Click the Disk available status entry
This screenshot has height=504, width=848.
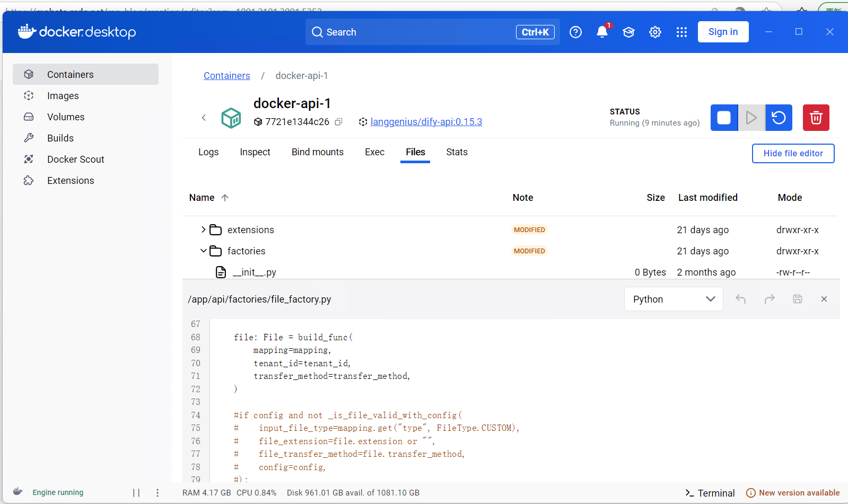click(x=353, y=493)
